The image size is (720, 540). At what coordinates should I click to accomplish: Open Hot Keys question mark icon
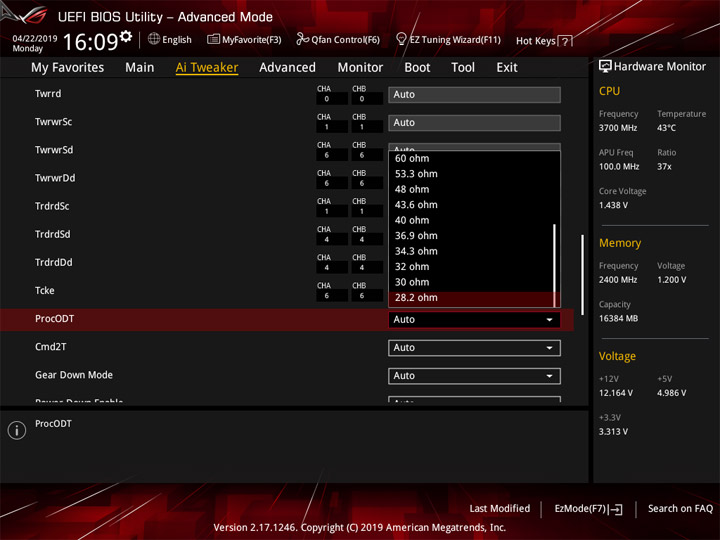coord(566,41)
